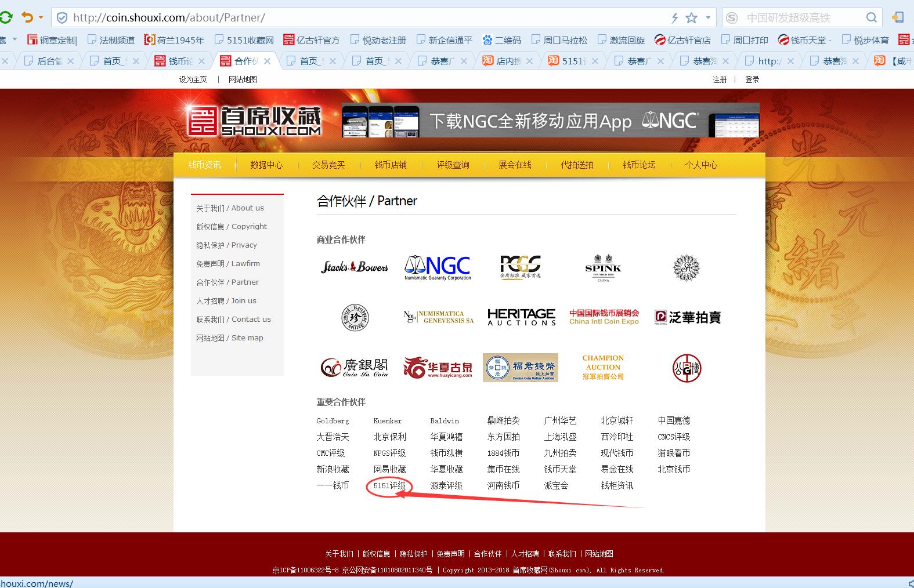Close the 店内搜 tab

pyautogui.click(x=530, y=61)
